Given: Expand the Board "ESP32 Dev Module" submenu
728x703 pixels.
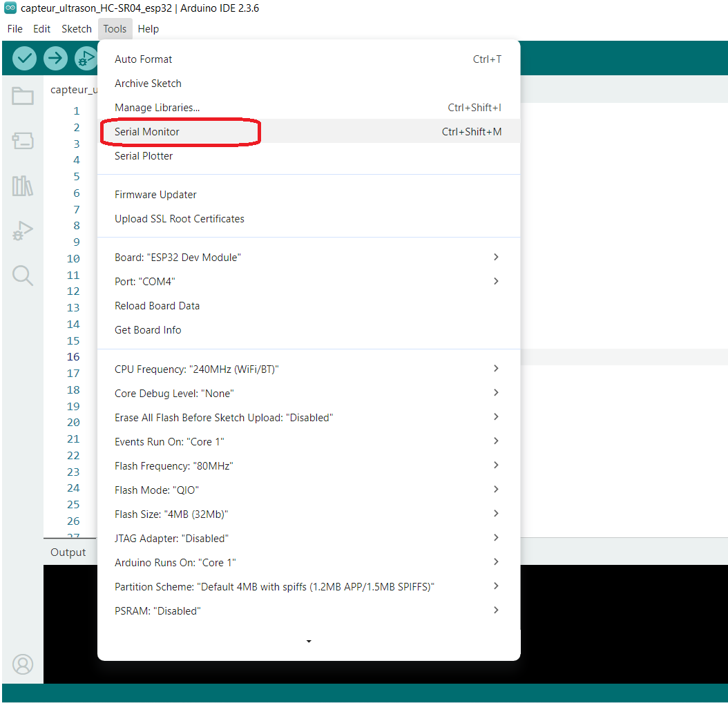Looking at the screenshot, I should pos(309,258).
